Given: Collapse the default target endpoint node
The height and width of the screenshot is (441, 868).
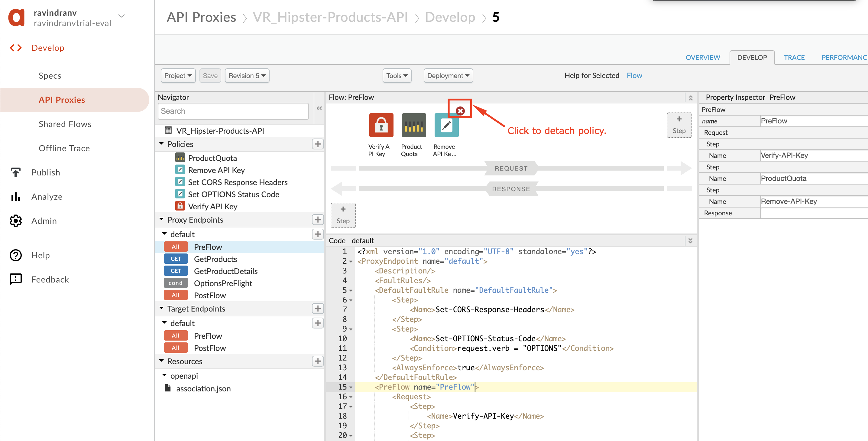Looking at the screenshot, I should point(164,323).
